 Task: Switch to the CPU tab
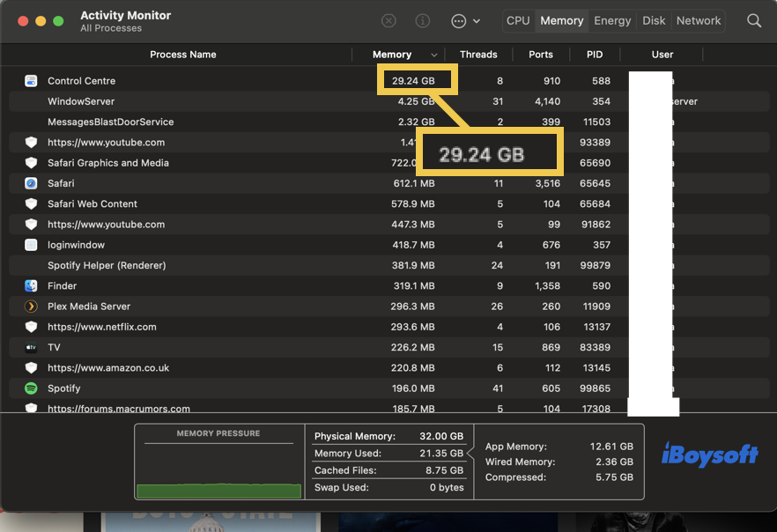(518, 20)
